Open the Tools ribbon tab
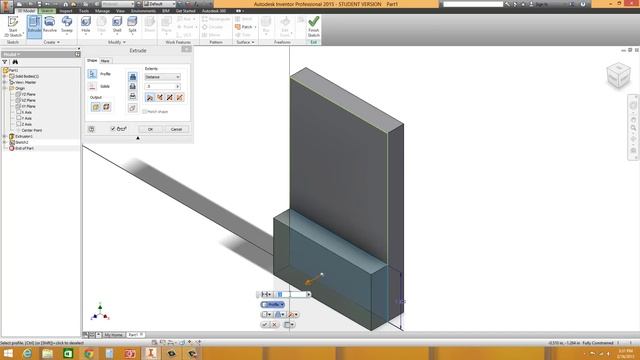The image size is (640, 360). [x=84, y=11]
